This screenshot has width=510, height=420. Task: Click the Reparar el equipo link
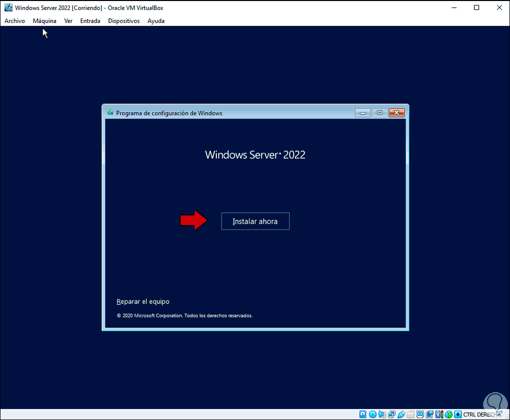point(143,301)
